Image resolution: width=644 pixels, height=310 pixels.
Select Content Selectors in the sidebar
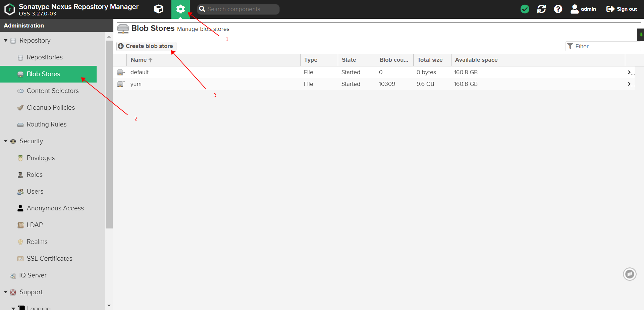(x=52, y=91)
